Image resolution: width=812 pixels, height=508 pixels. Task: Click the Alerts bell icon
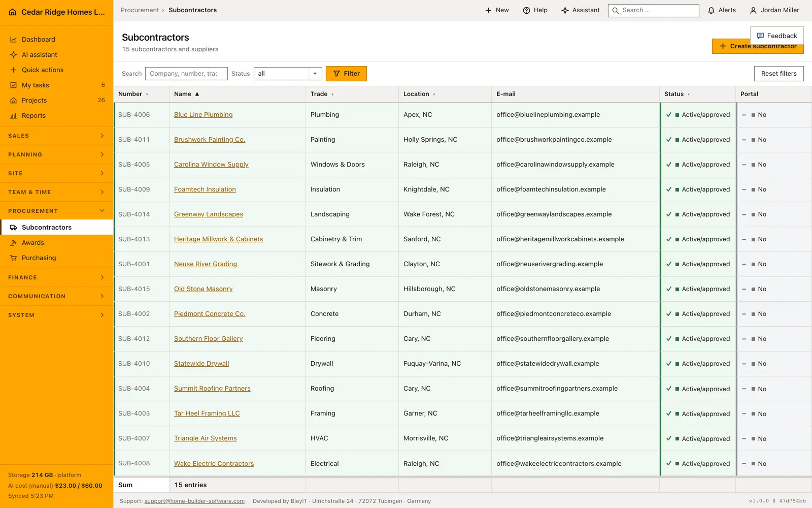(712, 10)
